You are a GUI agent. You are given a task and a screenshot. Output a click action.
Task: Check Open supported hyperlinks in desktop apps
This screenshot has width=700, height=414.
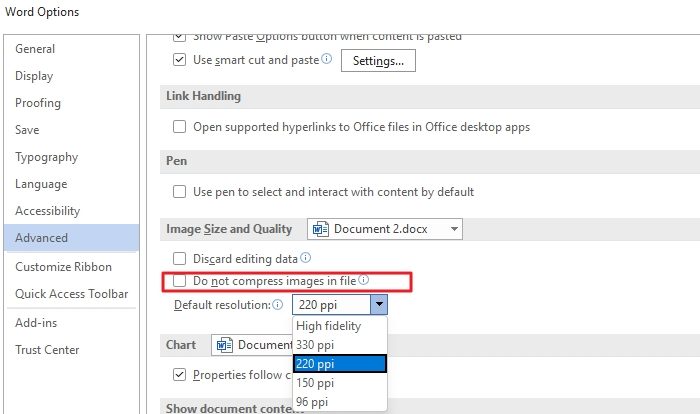tap(180, 127)
